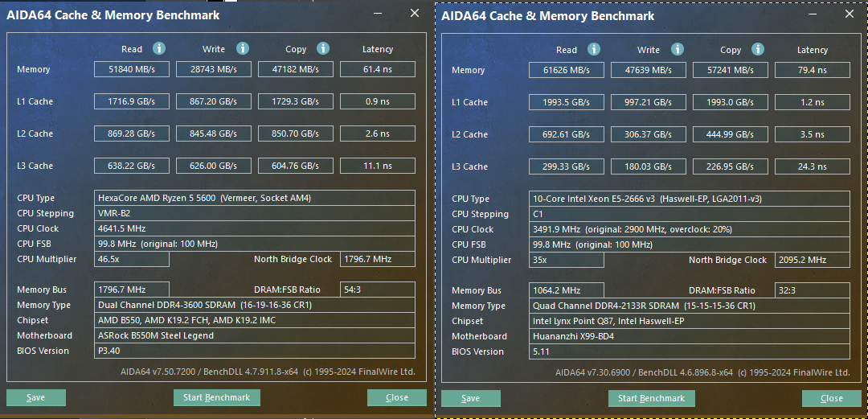Click AIDA64 v7.30.6900 version footer text

(703, 372)
